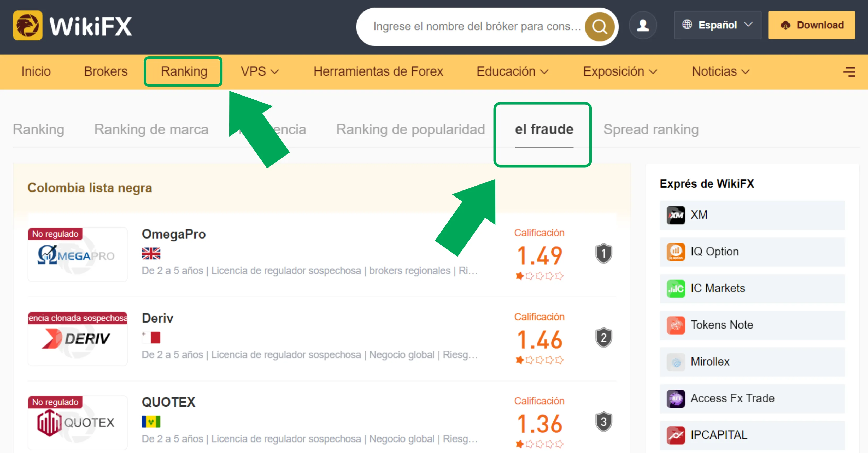Open IQ Option in Exprés list
The height and width of the screenshot is (453, 868).
pyautogui.click(x=752, y=252)
